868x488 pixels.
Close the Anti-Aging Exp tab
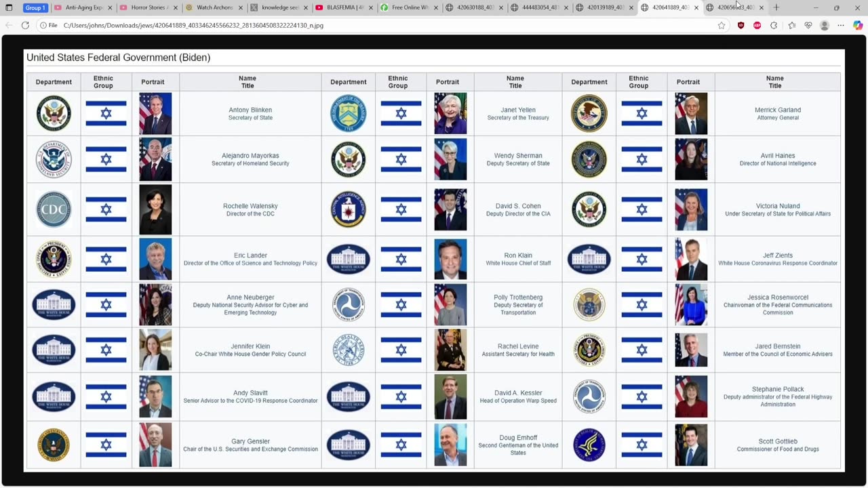coord(110,7)
